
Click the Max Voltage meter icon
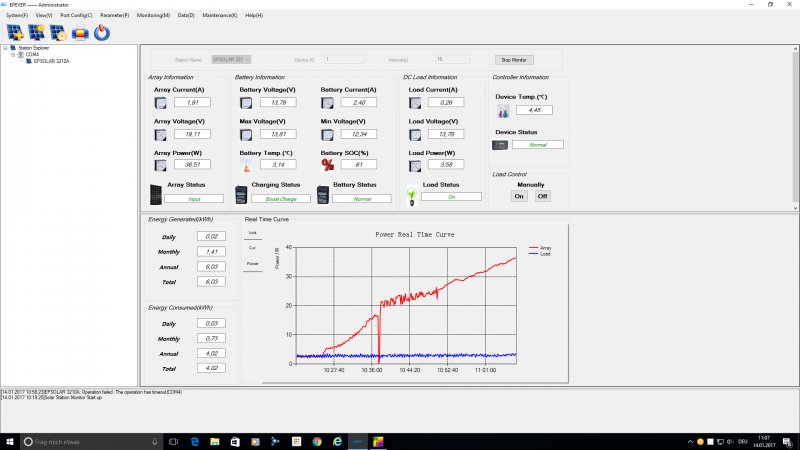pyautogui.click(x=246, y=135)
